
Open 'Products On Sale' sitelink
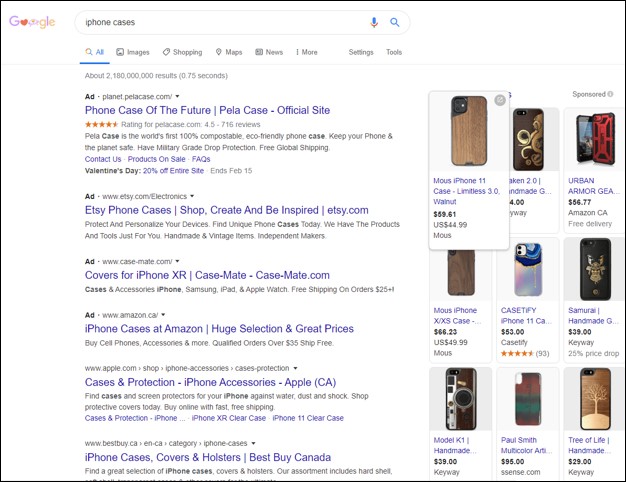(x=156, y=159)
